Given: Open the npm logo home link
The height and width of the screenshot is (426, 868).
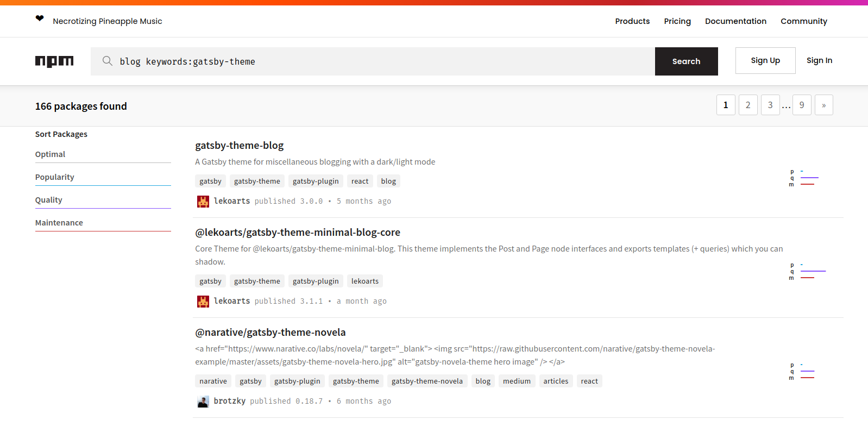Looking at the screenshot, I should pyautogui.click(x=54, y=61).
